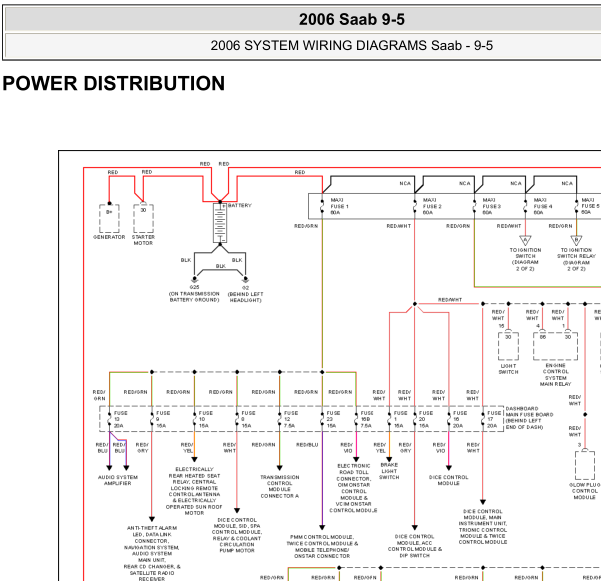Click Fuse 1 15A on the fuse board
The image size is (601, 581).
click(x=389, y=419)
